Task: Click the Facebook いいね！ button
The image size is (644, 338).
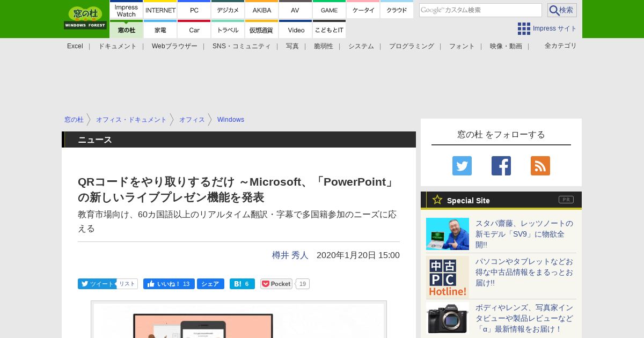Action: [169, 284]
